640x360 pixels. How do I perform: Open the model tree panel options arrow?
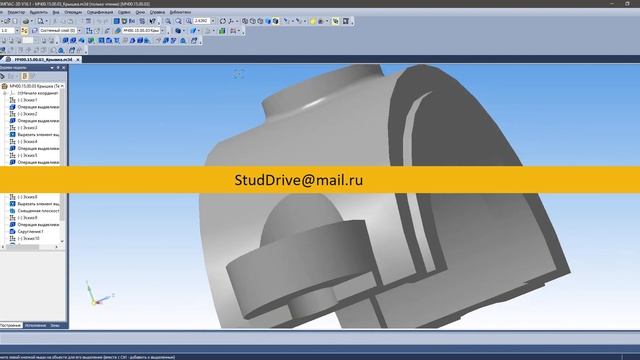click(x=52, y=67)
